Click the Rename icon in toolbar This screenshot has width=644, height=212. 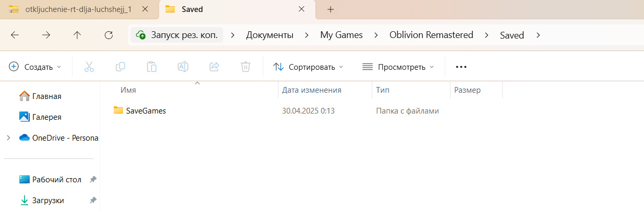[183, 67]
